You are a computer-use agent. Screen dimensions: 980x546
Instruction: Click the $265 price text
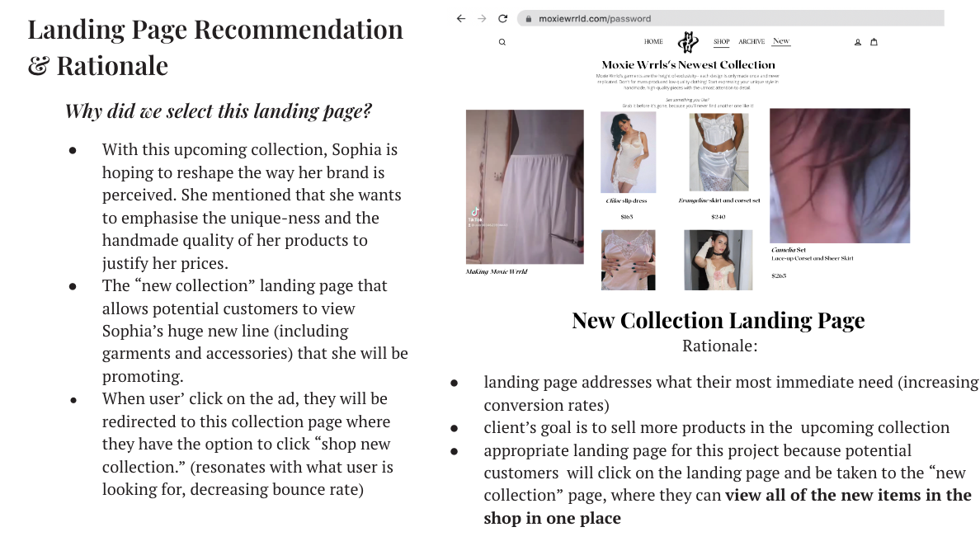(779, 275)
